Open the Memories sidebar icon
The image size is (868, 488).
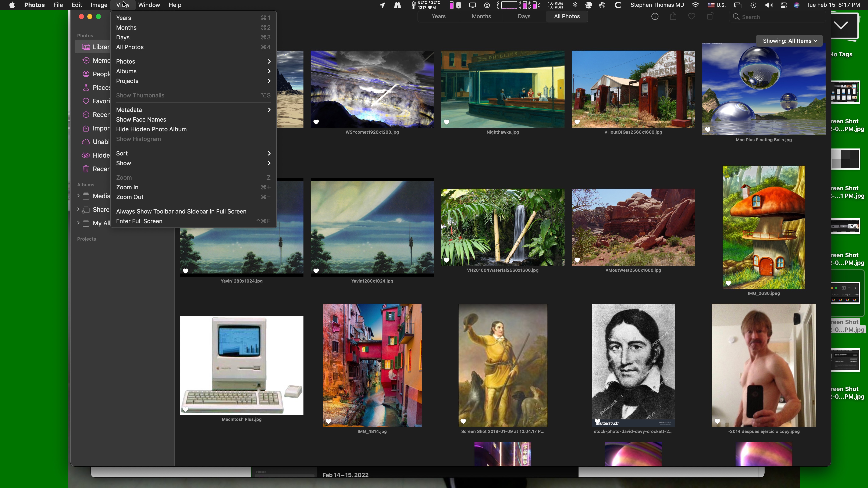point(86,61)
